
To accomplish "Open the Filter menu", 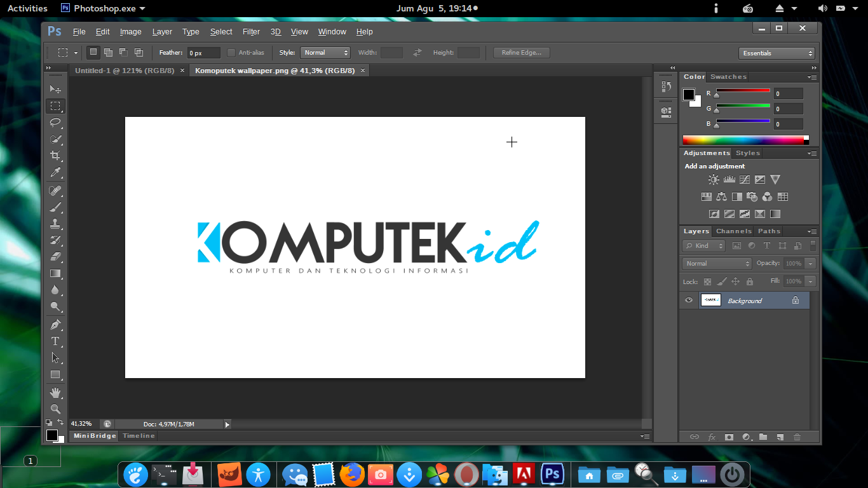I will tap(251, 32).
